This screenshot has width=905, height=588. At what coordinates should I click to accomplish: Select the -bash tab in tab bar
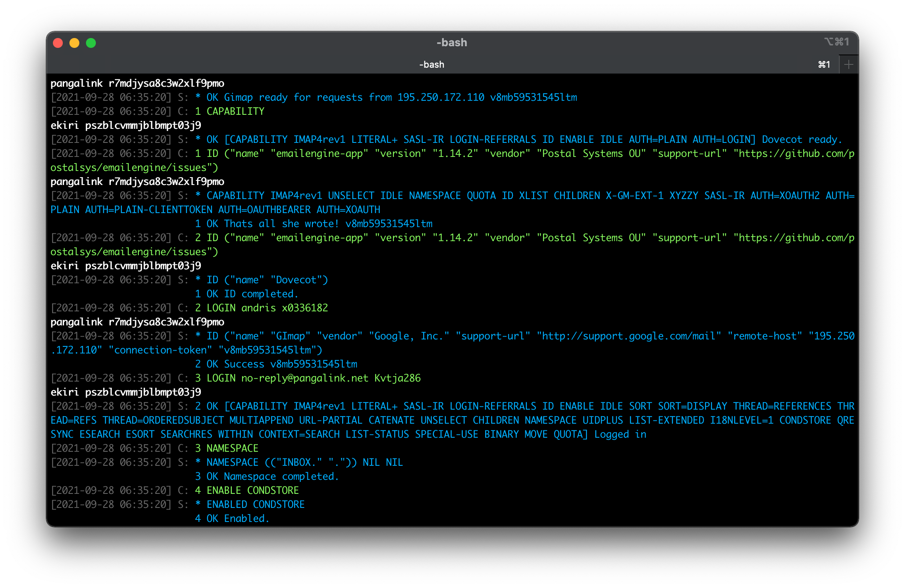click(x=431, y=64)
